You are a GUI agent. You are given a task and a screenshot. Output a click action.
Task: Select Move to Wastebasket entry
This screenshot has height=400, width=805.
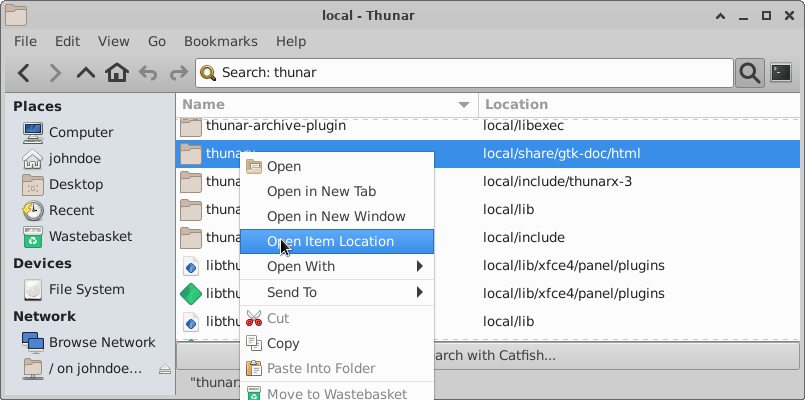pos(337,393)
